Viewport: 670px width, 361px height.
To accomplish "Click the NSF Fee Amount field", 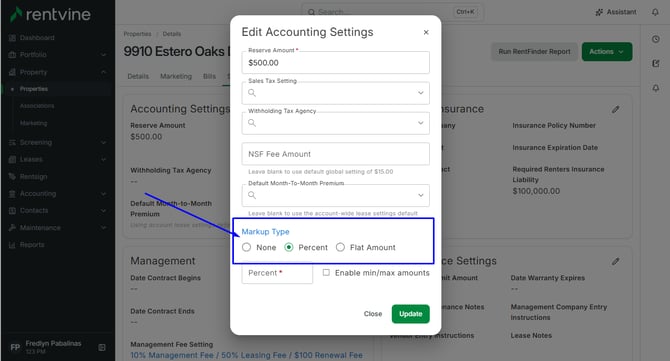I will click(x=335, y=154).
